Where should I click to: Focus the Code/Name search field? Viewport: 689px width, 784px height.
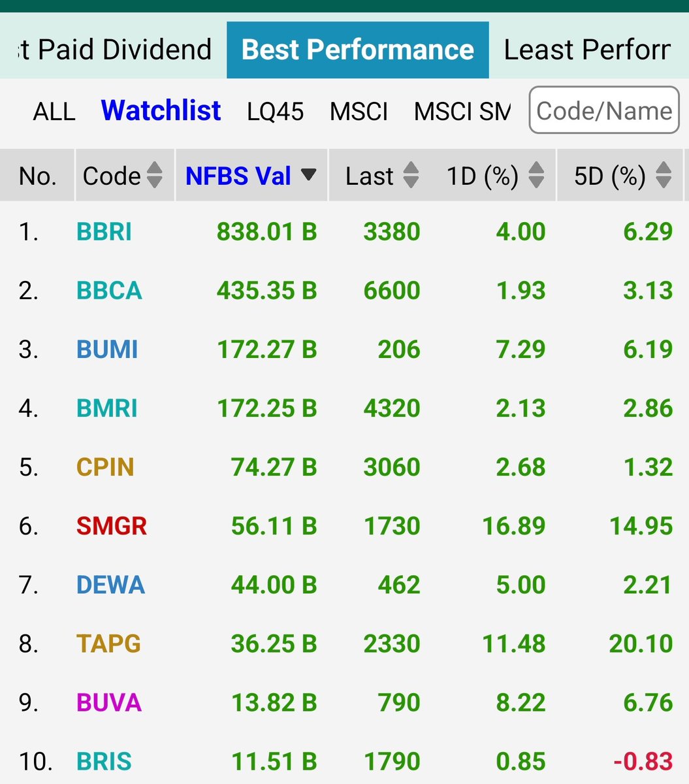tap(604, 110)
